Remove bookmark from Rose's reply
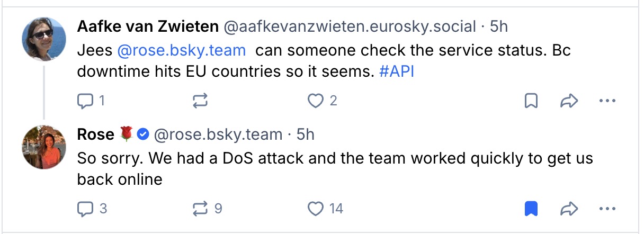 coord(531,209)
